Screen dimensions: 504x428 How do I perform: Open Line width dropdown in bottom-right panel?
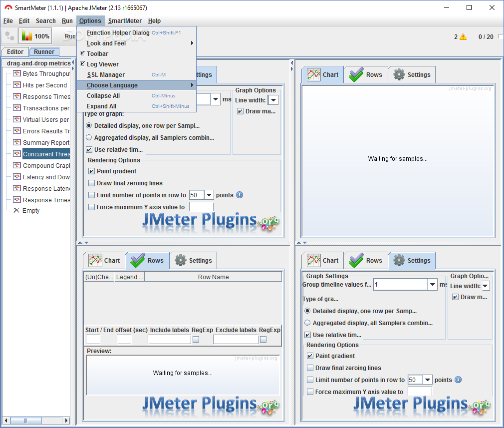pos(486,286)
